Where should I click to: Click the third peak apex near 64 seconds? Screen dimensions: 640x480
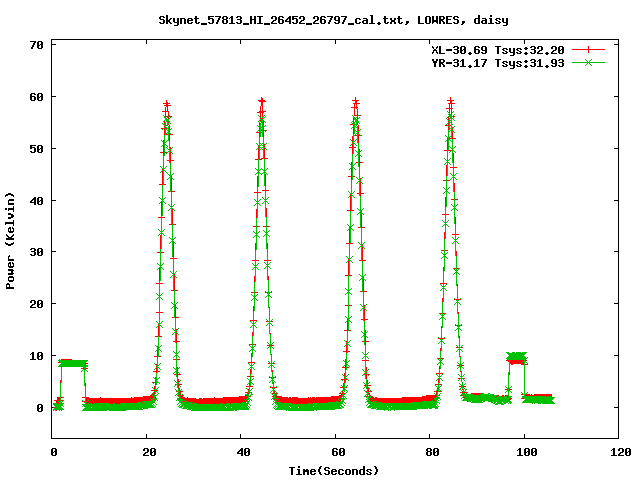[356, 100]
